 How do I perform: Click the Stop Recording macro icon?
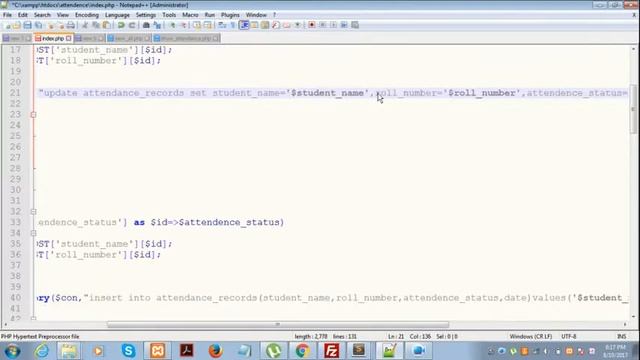[x=323, y=25]
